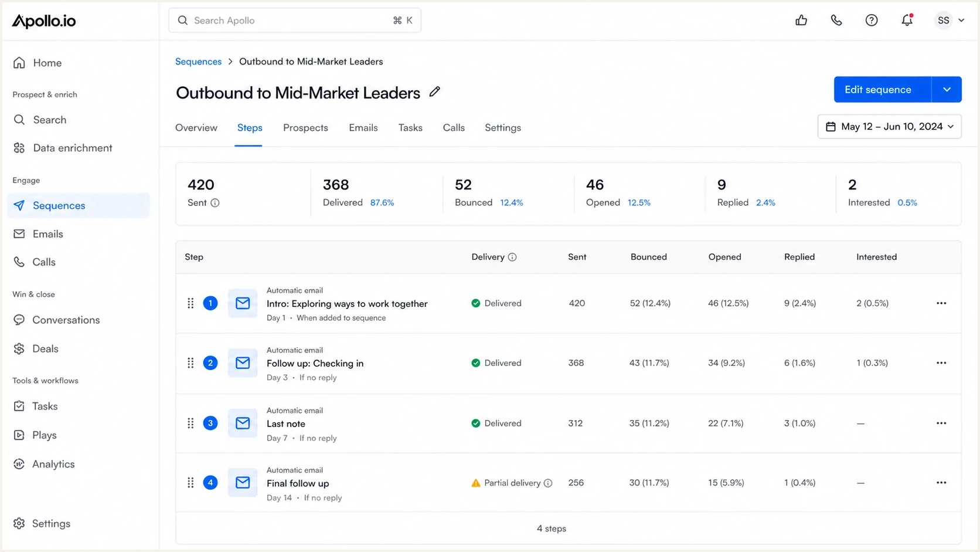Click step title Intro: Exploring ways to work together

[347, 304]
